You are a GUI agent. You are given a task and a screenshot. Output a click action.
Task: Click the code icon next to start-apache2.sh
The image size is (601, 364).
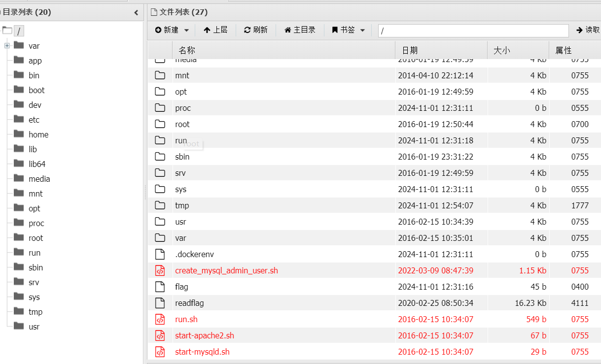(160, 335)
